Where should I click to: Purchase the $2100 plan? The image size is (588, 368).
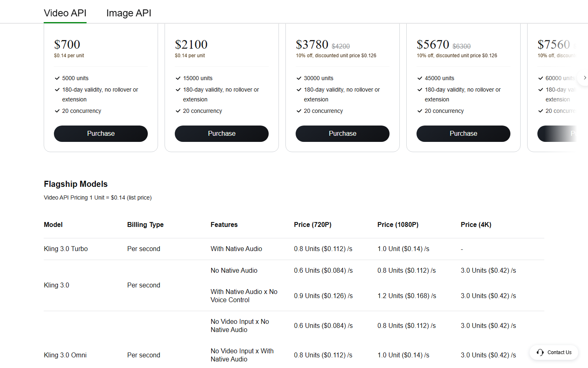tap(222, 134)
